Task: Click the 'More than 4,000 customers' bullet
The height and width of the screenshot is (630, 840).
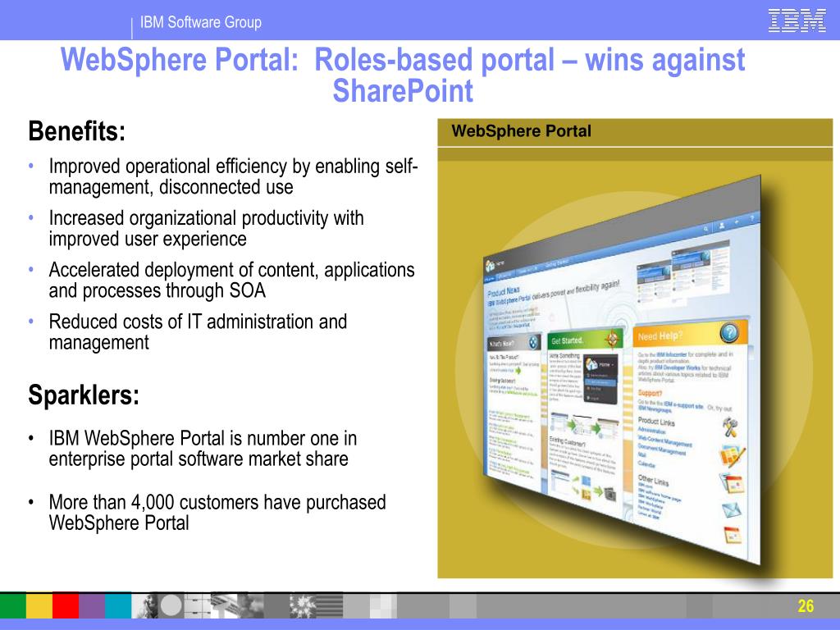Action: click(217, 512)
